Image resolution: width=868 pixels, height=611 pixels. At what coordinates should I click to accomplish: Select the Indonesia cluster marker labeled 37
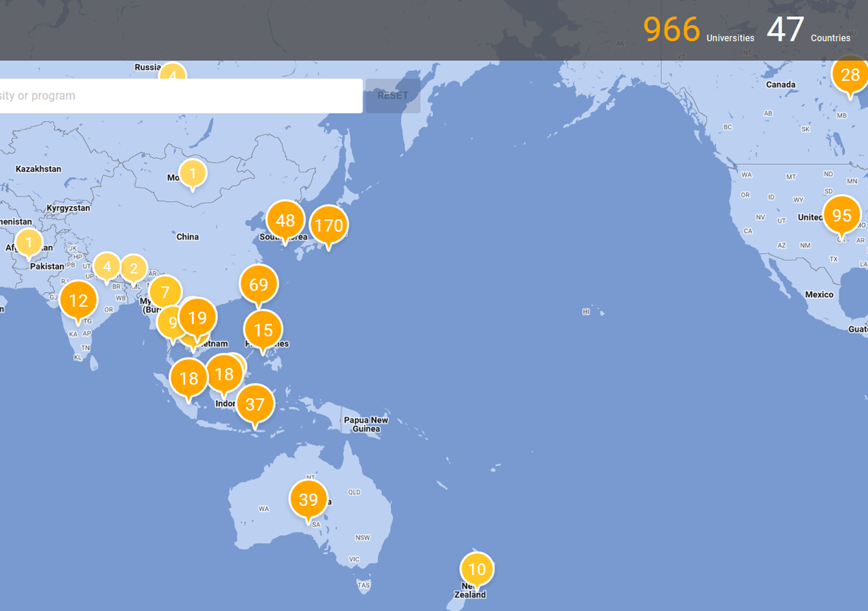coord(255,404)
